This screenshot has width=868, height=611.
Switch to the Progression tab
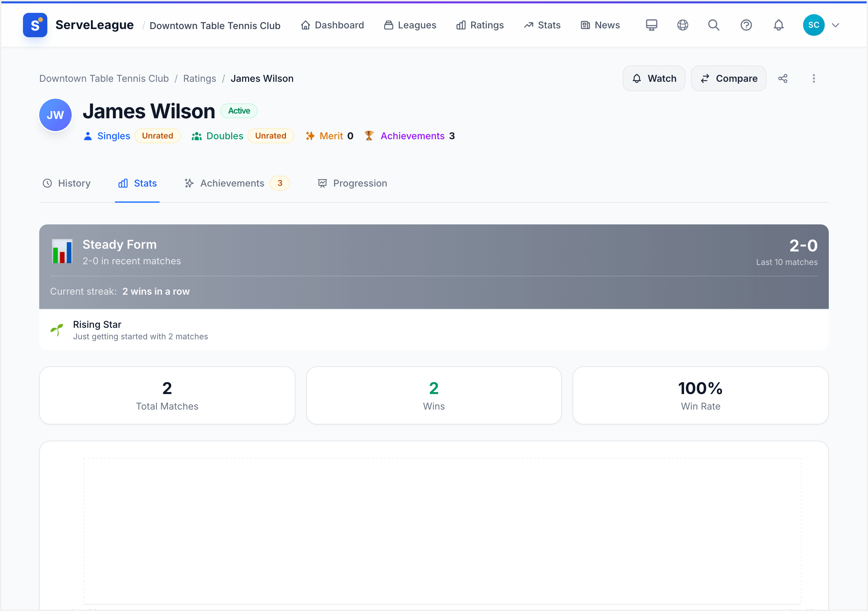click(x=352, y=184)
